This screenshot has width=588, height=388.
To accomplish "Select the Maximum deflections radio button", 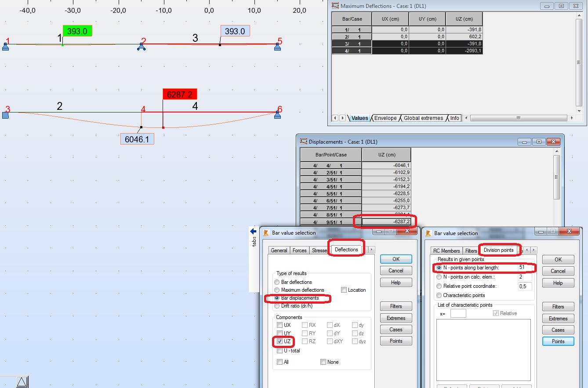I will (277, 290).
